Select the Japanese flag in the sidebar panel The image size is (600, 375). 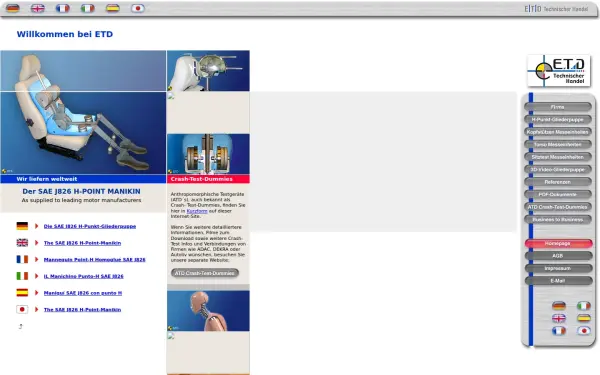pyautogui.click(x=584, y=331)
